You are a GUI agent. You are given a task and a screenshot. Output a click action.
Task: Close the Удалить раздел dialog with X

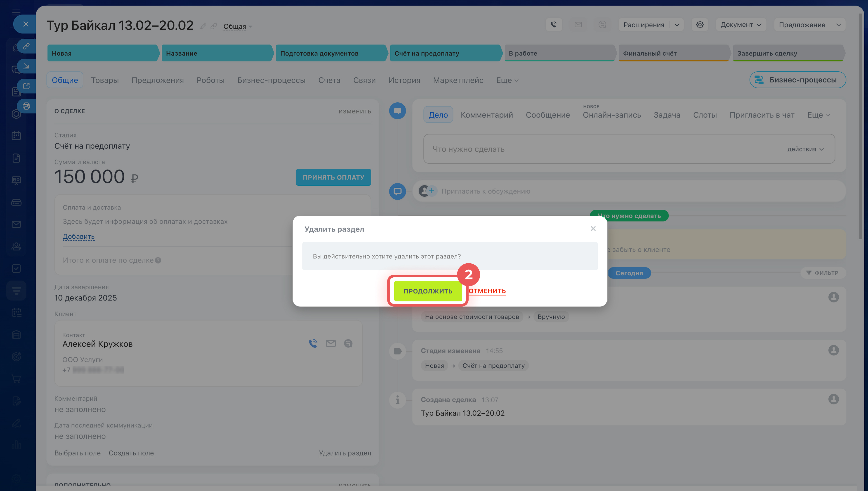[x=593, y=229]
